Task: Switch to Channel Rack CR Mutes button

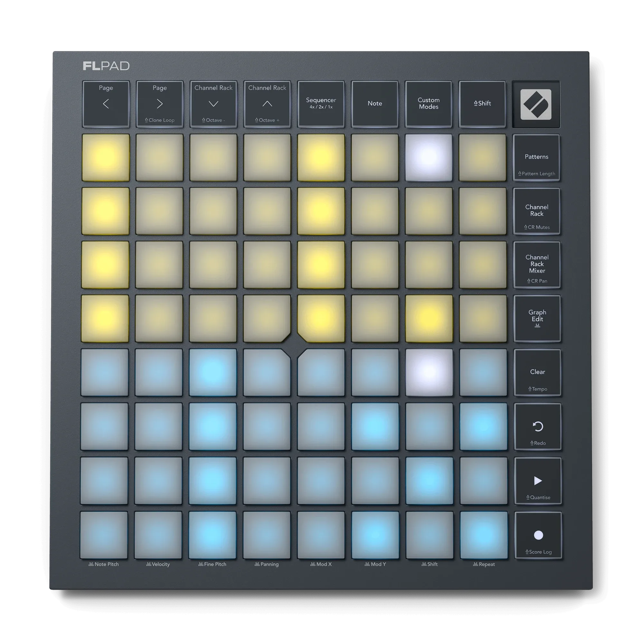Action: coord(537,211)
